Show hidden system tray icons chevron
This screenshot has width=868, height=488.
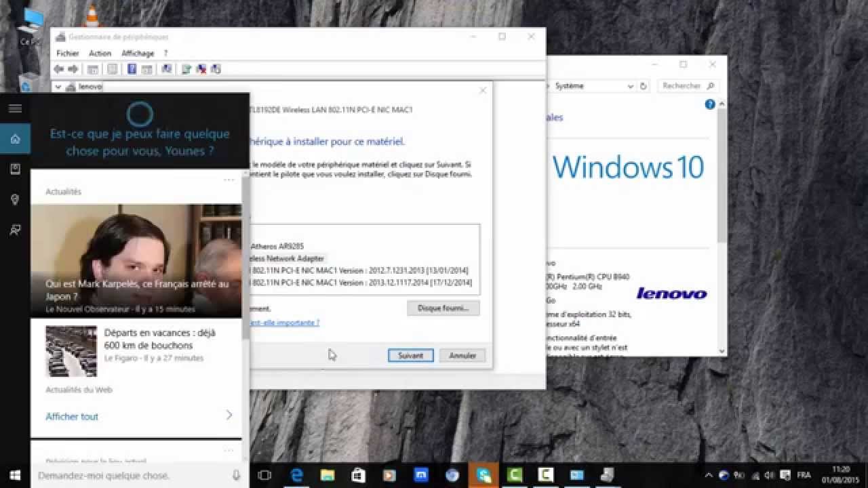(x=709, y=475)
